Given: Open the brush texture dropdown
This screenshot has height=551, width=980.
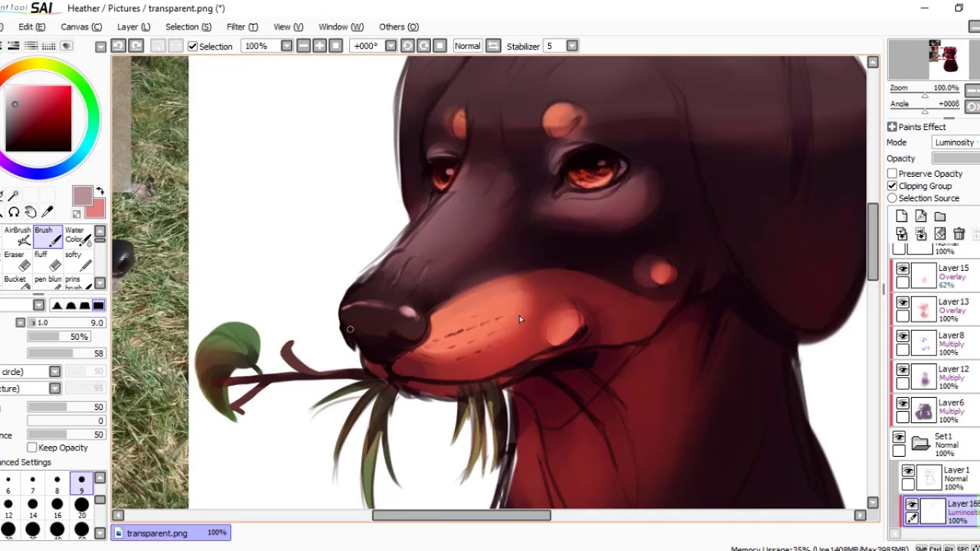Looking at the screenshot, I should (x=54, y=389).
